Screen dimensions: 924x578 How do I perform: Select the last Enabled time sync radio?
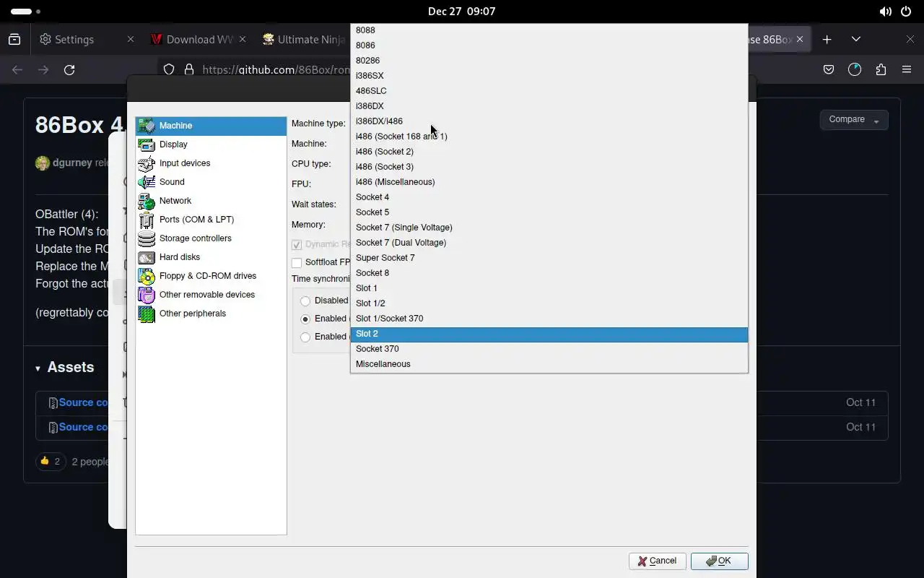click(x=305, y=337)
